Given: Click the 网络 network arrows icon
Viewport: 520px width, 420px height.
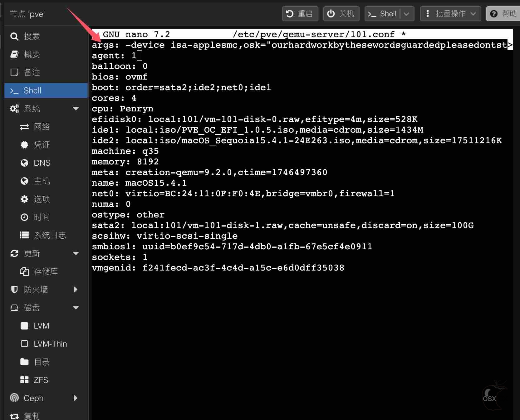Looking at the screenshot, I should 24,127.
